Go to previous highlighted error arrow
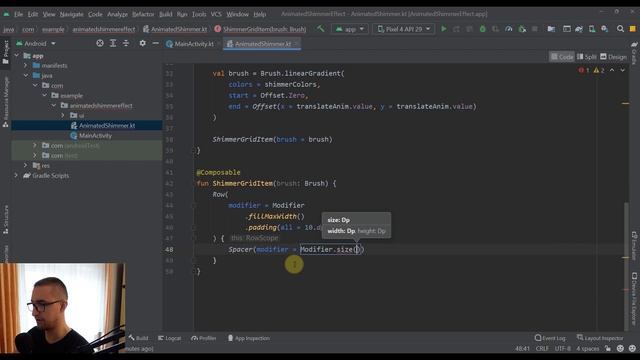 tap(612, 70)
